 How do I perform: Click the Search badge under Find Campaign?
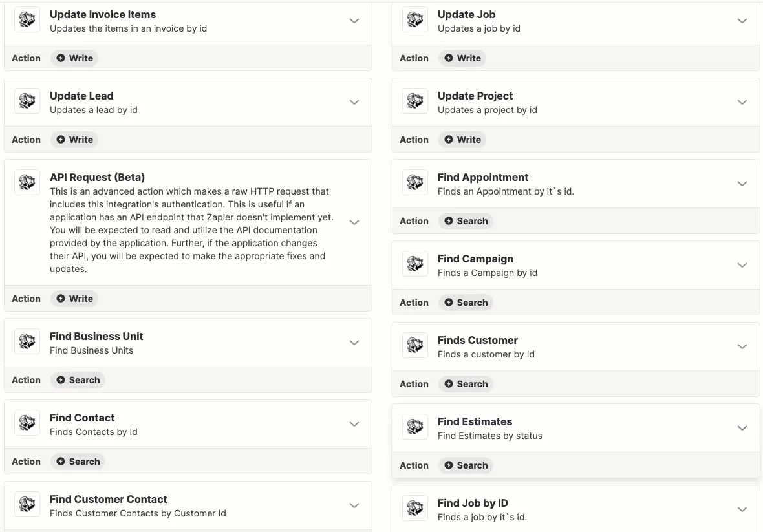466,303
